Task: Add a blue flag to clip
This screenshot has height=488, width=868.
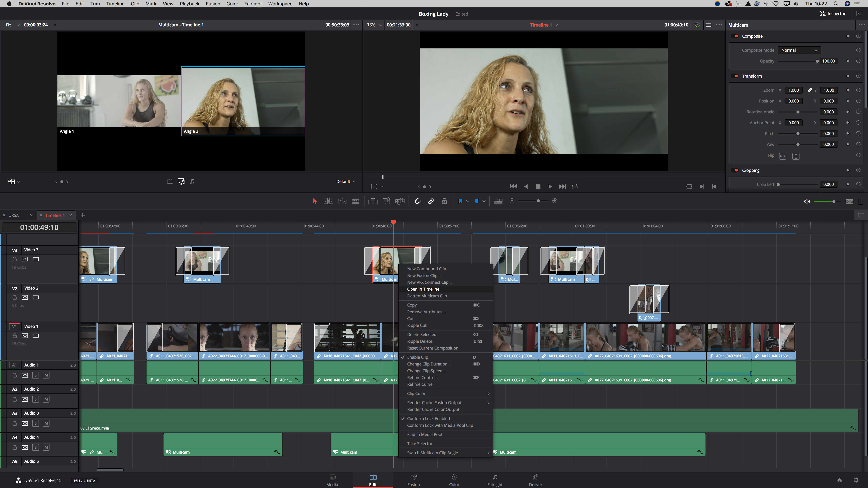Action: pyautogui.click(x=460, y=201)
